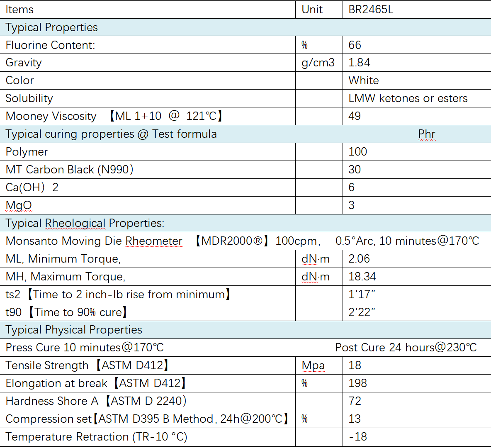Screen dimensions: 491x448
Task: Select the Fluorine Content row label
Action: 50,45
